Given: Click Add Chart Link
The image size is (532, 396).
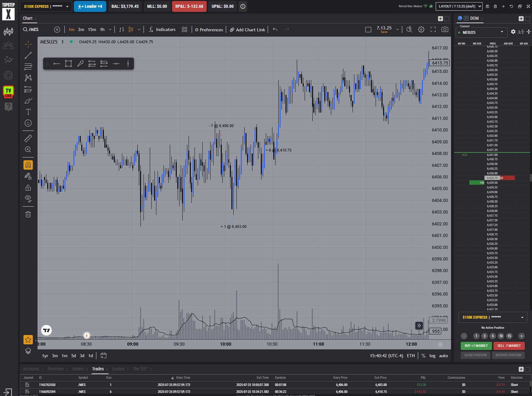Looking at the screenshot, I should [247, 29].
